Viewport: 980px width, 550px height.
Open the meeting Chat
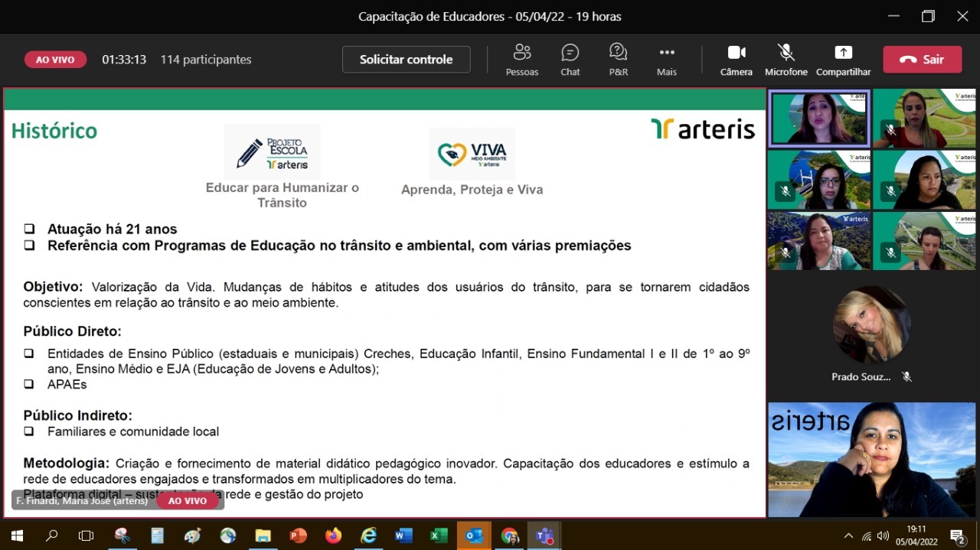pos(570,60)
